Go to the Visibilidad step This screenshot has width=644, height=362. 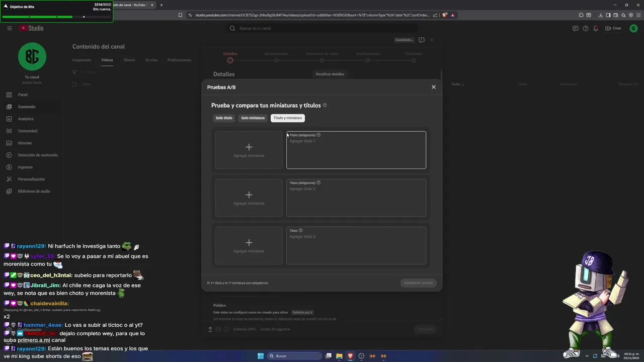point(414,57)
